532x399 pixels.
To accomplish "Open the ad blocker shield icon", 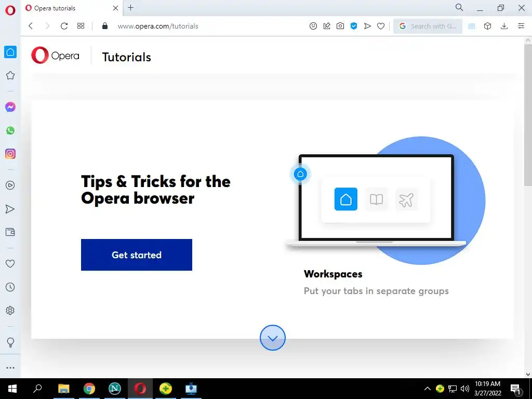I will (x=354, y=26).
